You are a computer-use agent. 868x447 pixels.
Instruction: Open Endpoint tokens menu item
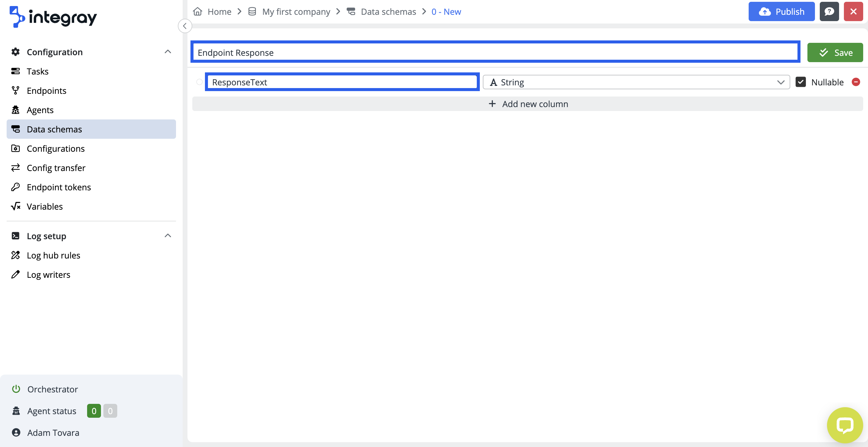[x=59, y=187]
